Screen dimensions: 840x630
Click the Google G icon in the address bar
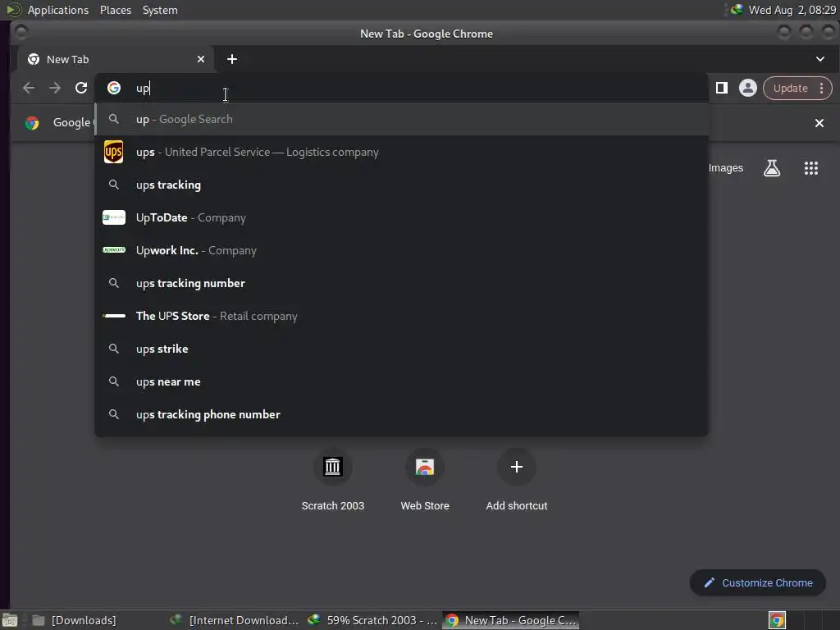point(113,88)
